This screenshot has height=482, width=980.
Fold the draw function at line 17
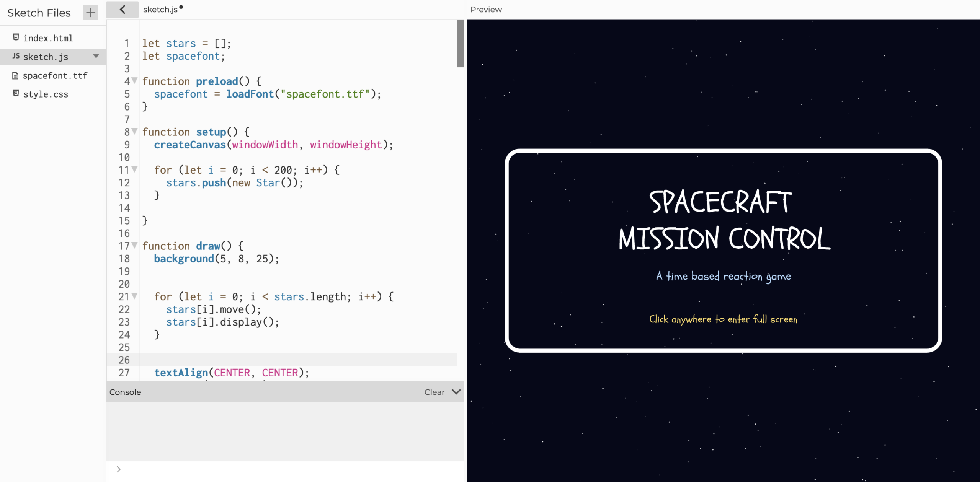pos(134,245)
